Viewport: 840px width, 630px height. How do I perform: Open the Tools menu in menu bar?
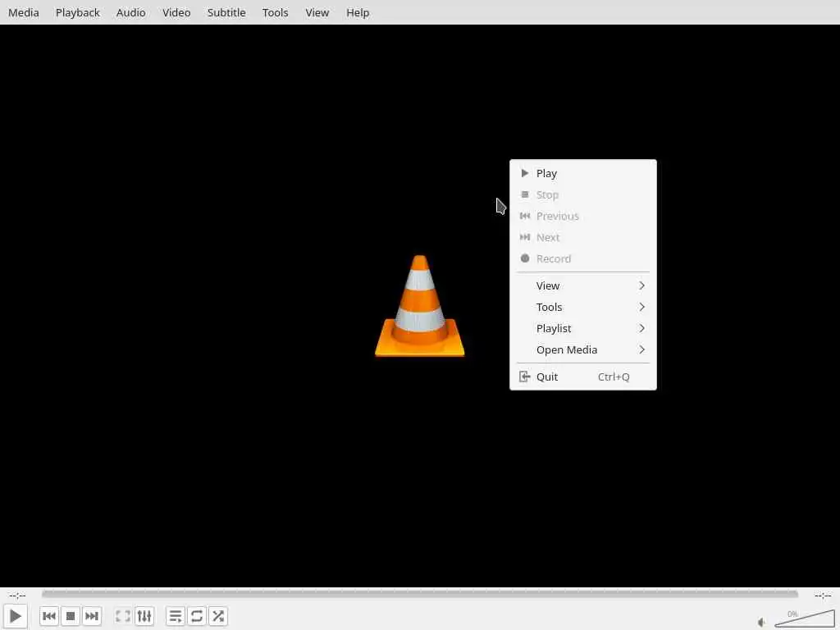click(x=275, y=12)
